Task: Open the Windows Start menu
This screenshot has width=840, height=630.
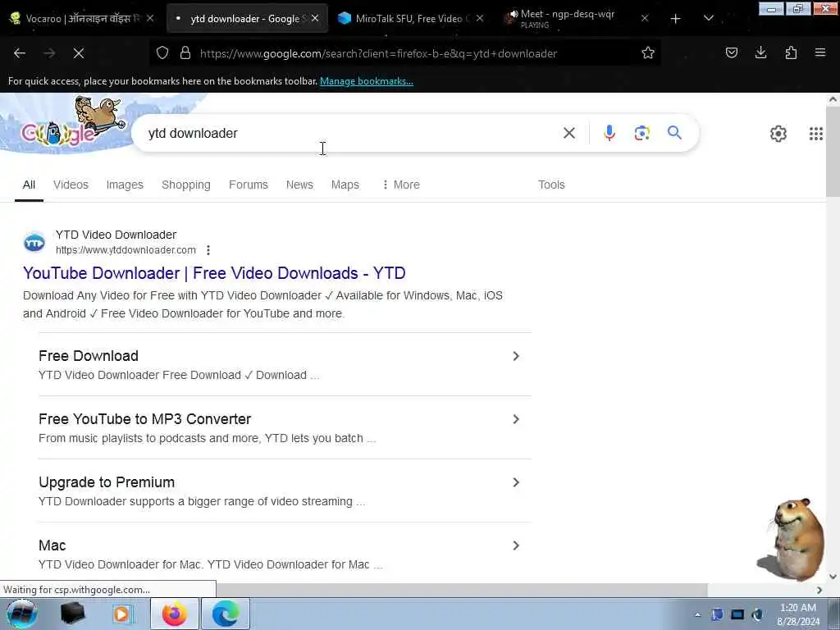Action: (22, 614)
